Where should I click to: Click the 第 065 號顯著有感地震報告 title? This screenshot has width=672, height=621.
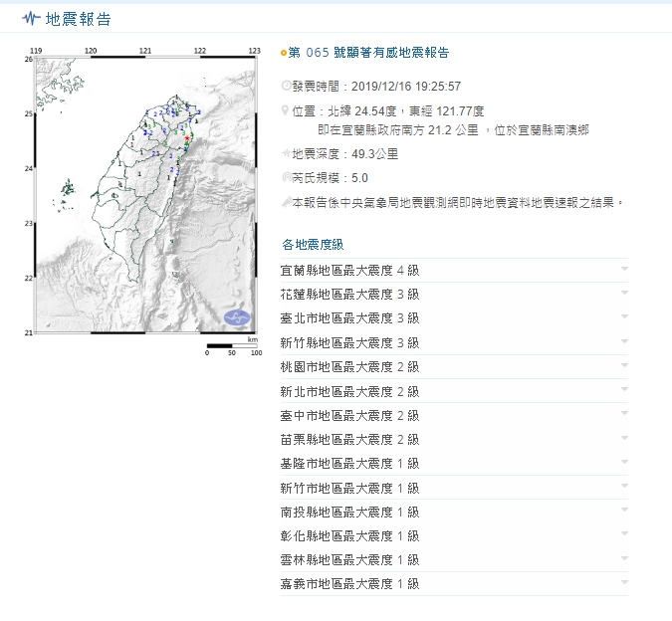(x=367, y=53)
